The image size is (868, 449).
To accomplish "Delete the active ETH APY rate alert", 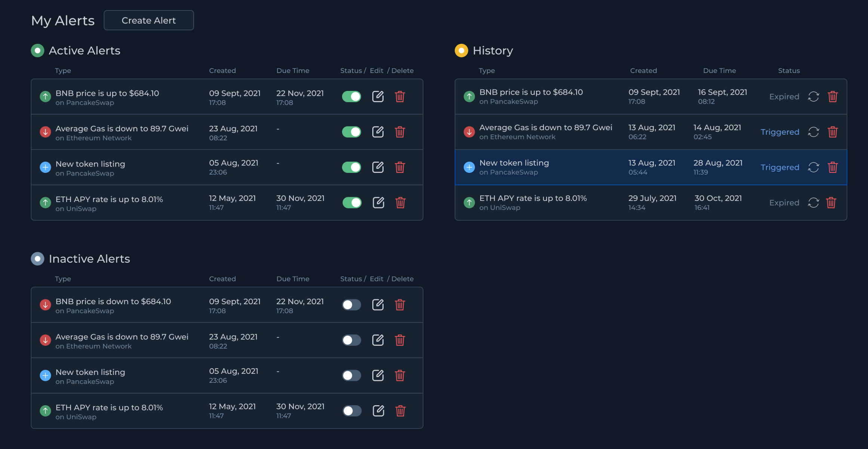I will pyautogui.click(x=400, y=202).
